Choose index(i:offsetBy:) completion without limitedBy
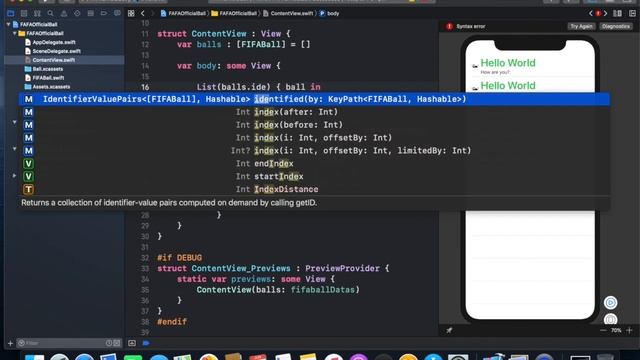Image resolution: width=640 pixels, height=360 pixels. [x=314, y=138]
